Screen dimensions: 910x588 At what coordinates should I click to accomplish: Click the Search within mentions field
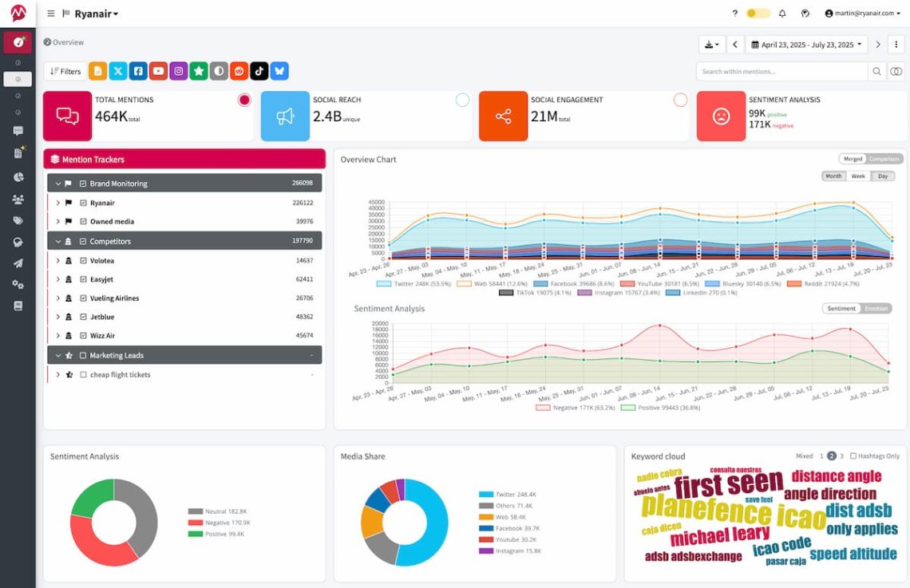click(x=781, y=71)
